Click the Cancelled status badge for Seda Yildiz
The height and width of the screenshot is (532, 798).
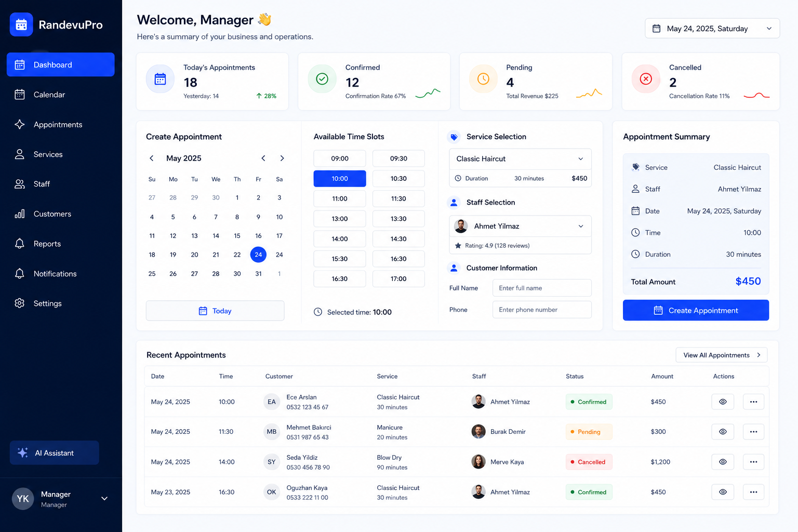pos(589,462)
